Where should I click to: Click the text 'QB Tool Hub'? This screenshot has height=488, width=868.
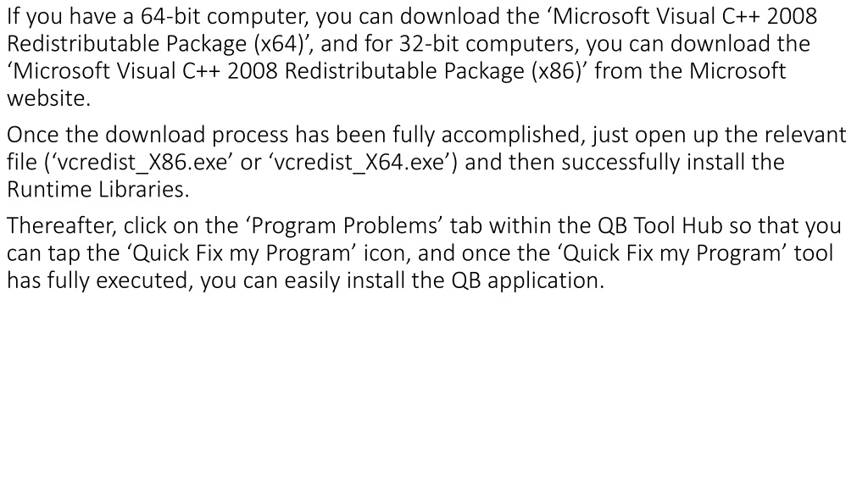pyautogui.click(x=659, y=225)
